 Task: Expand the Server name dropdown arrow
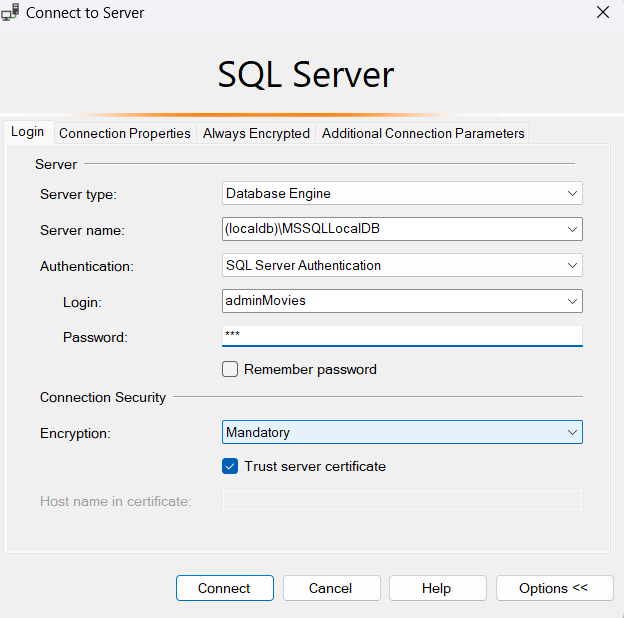(x=572, y=229)
